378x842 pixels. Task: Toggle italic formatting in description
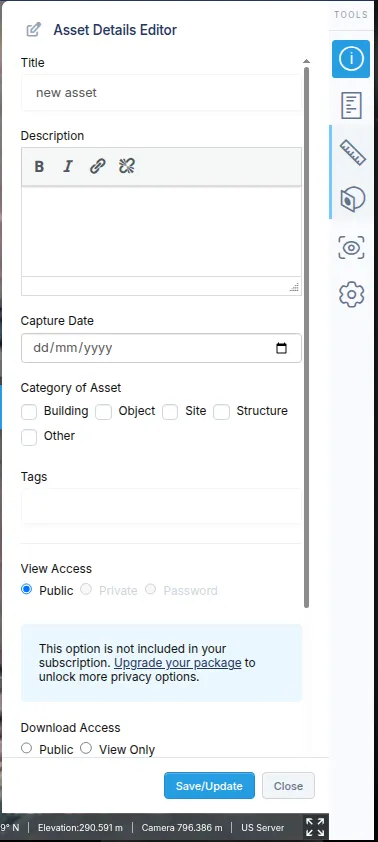(68, 166)
